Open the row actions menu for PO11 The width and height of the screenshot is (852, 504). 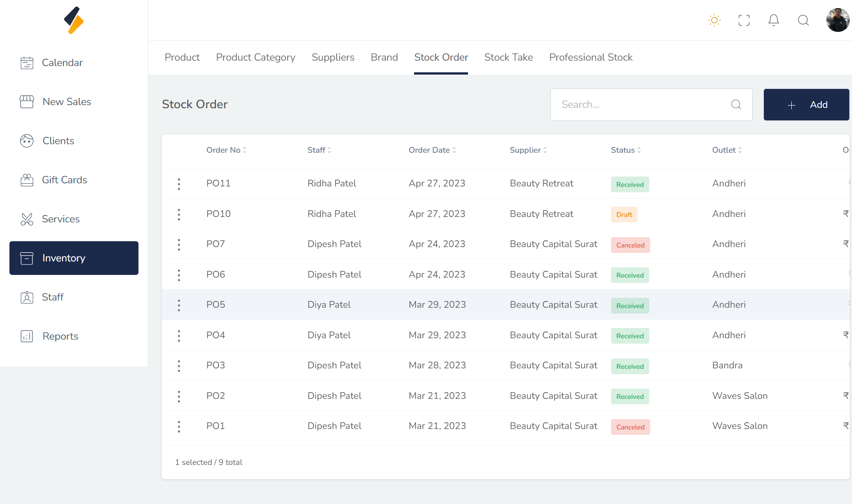pos(179,184)
